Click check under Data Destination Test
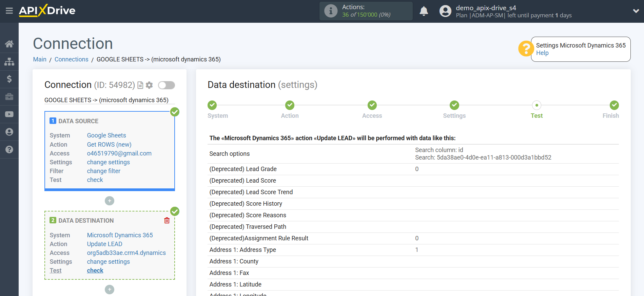This screenshot has width=644, height=296. [95, 271]
